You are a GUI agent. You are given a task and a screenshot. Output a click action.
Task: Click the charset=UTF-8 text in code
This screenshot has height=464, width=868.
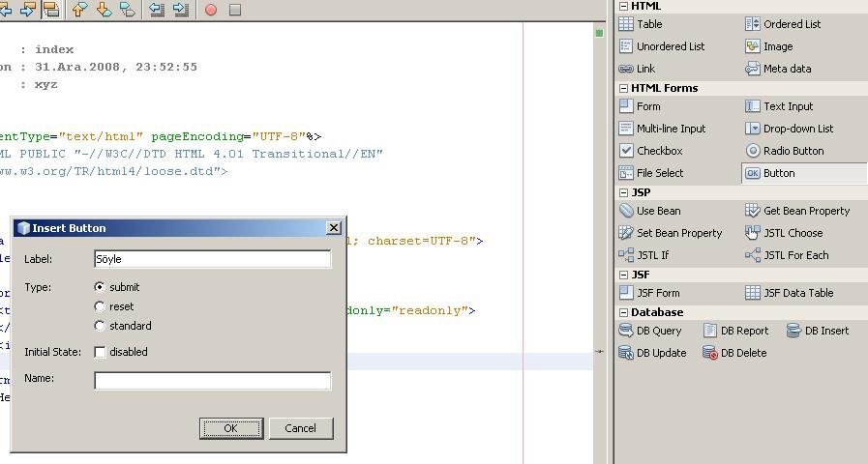pos(418,241)
